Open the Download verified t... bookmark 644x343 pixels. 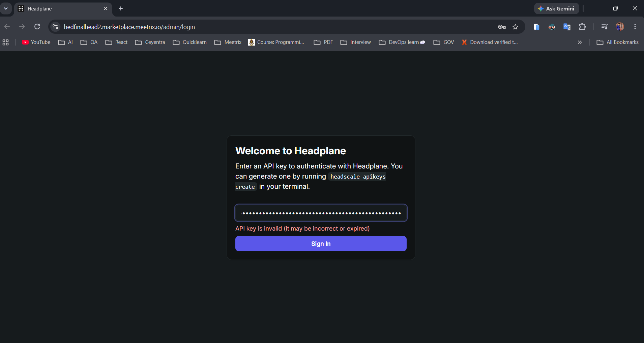(490, 42)
